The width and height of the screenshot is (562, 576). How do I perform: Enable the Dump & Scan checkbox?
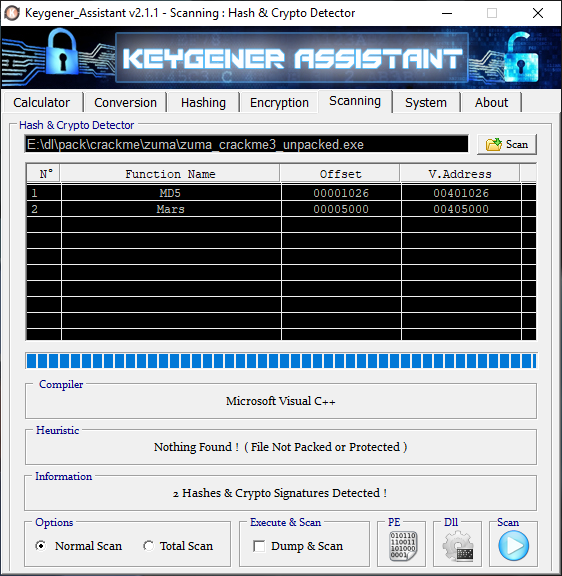259,546
